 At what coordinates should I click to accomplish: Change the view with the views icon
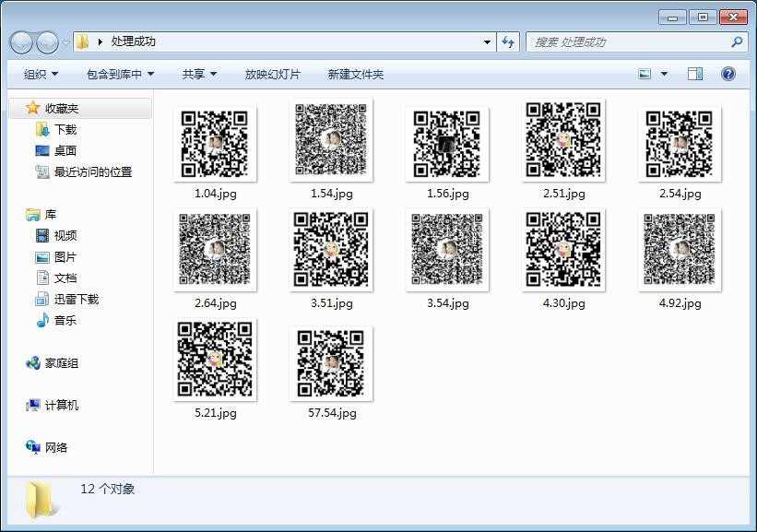tap(645, 74)
